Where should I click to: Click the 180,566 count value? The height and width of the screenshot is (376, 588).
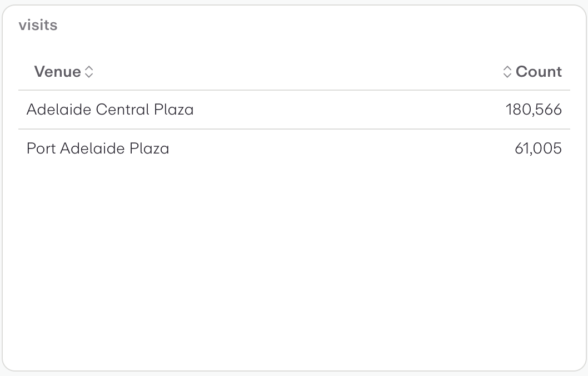[534, 110]
